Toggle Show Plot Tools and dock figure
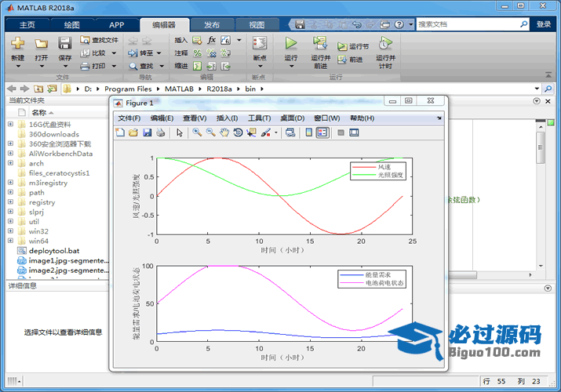 click(354, 132)
